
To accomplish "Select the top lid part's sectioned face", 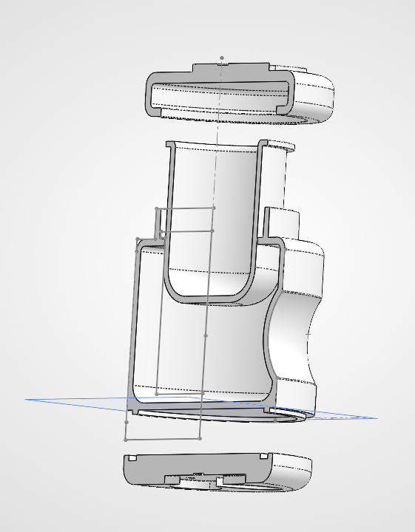I will (231, 72).
